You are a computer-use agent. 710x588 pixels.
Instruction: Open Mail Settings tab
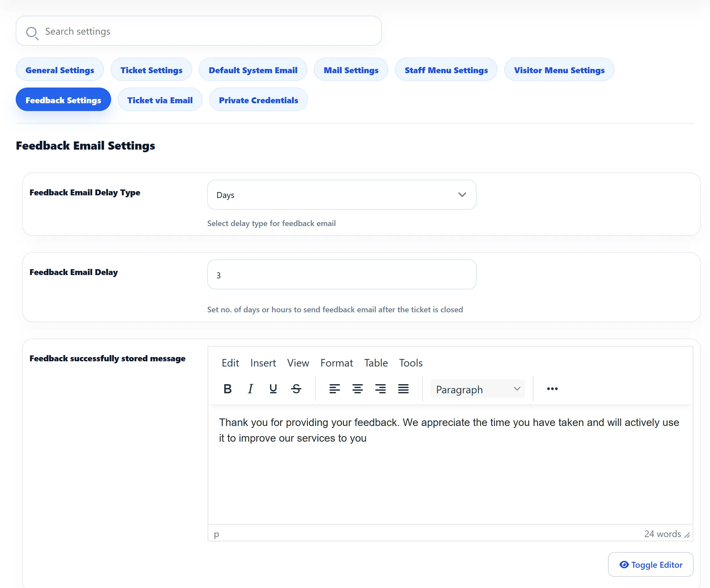(x=351, y=70)
